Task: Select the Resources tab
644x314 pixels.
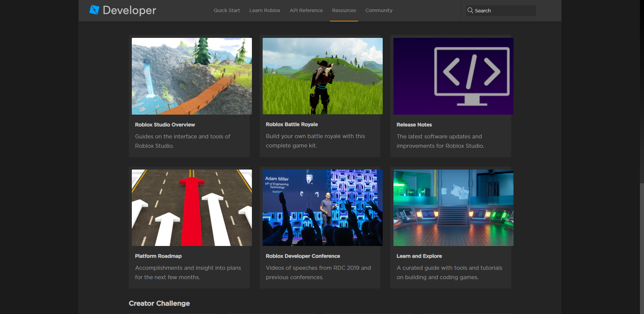Action: coord(344,10)
